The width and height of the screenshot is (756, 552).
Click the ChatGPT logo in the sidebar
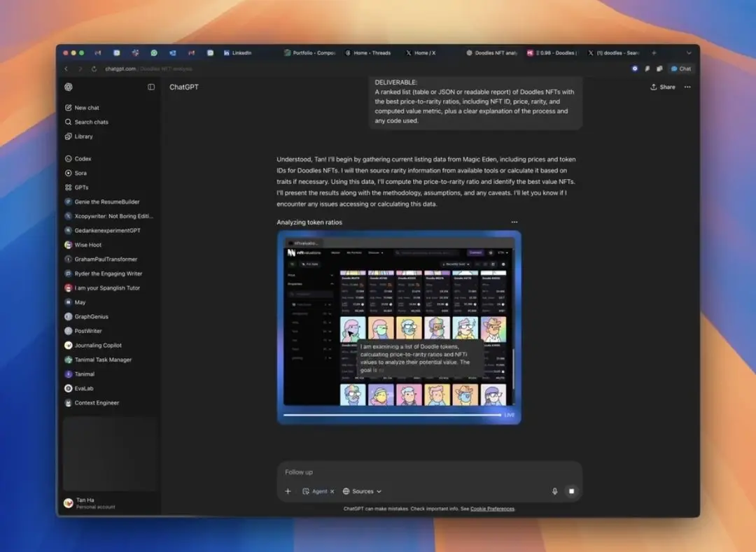(69, 87)
